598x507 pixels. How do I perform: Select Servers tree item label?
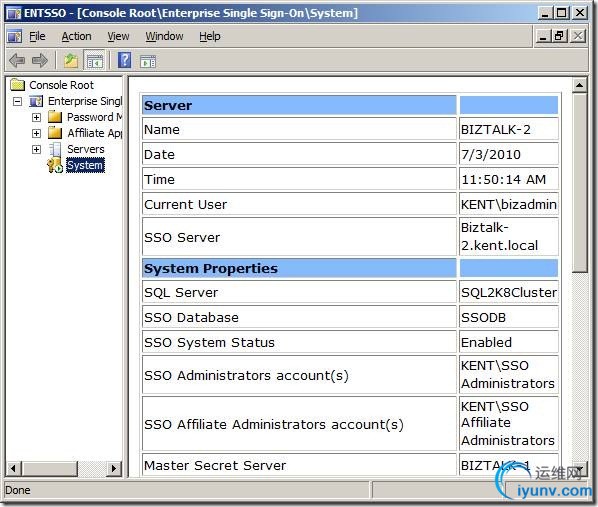coord(85,149)
